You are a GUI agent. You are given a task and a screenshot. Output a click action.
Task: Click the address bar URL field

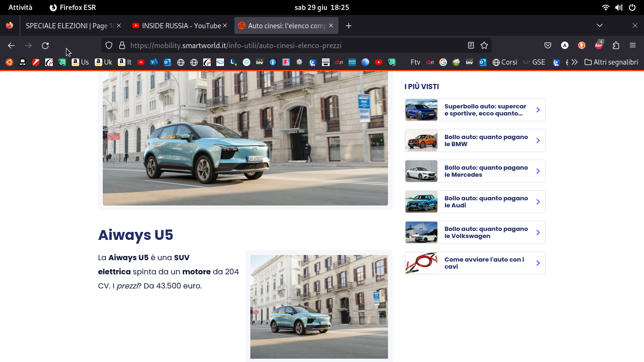click(x=296, y=45)
